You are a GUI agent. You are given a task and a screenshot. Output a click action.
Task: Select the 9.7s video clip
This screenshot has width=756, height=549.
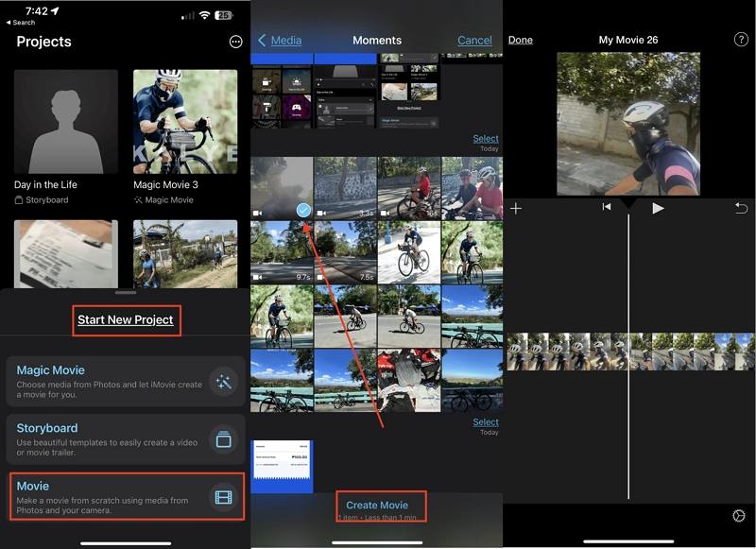pyautogui.click(x=282, y=252)
